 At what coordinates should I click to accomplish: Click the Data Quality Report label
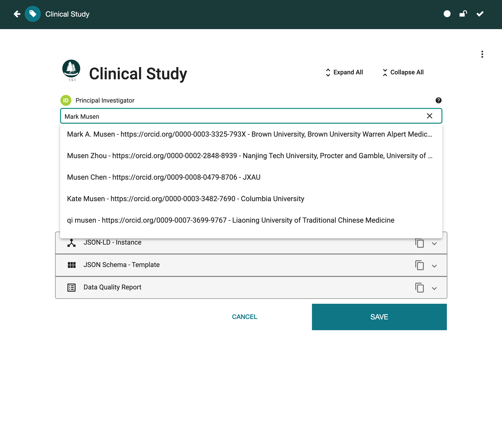pos(112,287)
